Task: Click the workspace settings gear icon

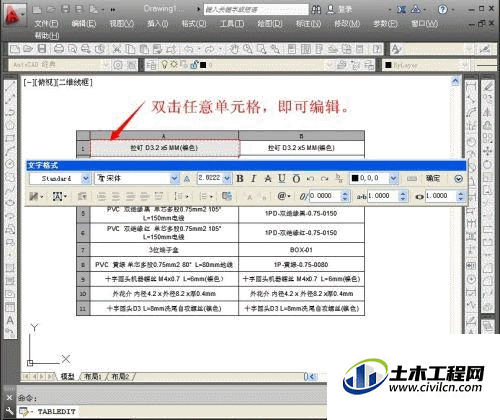Action: tap(118, 65)
